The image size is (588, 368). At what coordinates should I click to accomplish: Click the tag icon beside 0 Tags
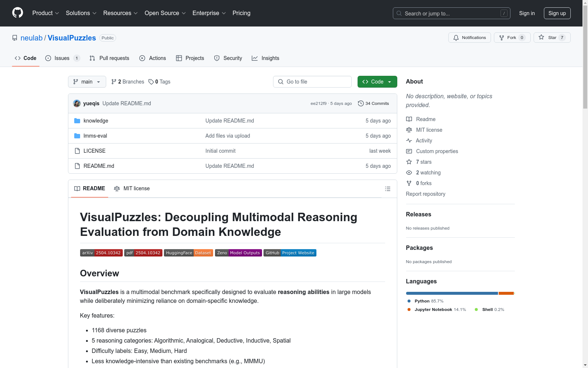click(x=151, y=82)
